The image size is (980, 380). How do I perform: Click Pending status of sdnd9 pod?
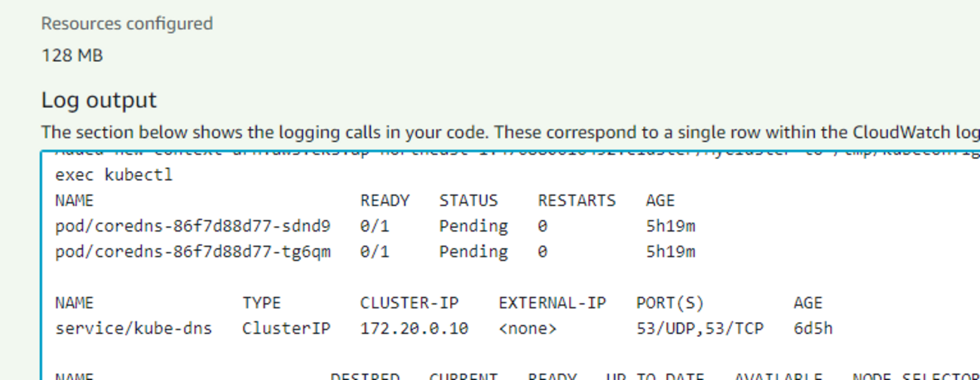coord(473,225)
